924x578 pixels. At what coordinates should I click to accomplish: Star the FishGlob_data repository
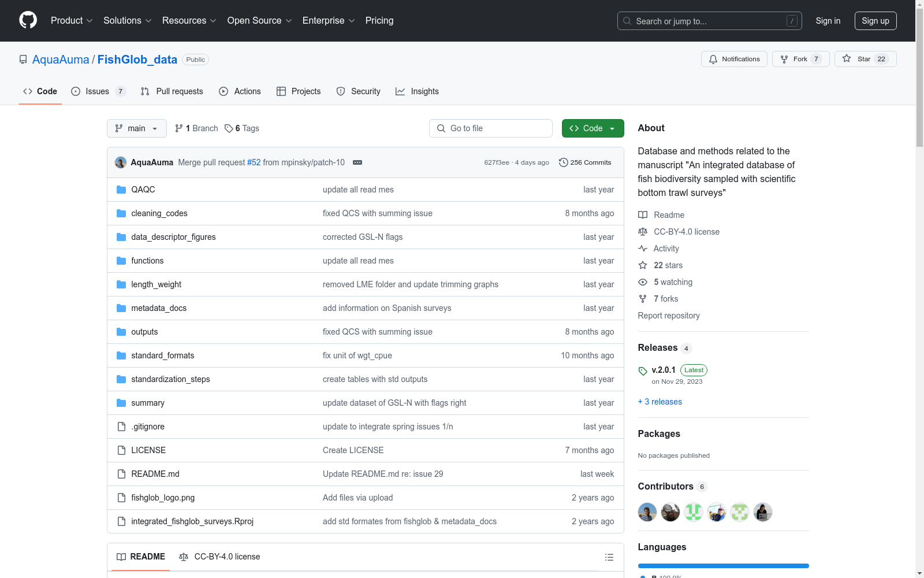(865, 59)
